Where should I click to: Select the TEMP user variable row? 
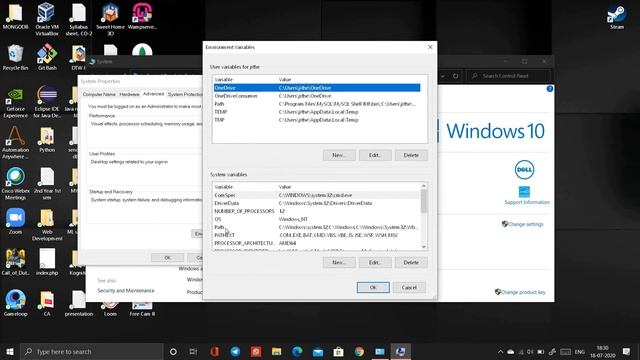tap(317, 112)
